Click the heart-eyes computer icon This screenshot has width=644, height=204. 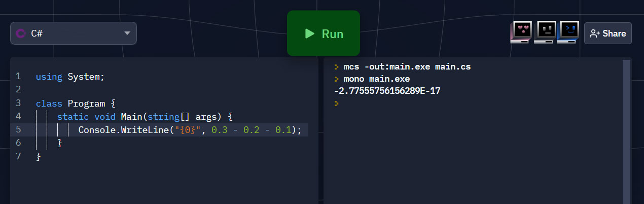[x=521, y=32]
